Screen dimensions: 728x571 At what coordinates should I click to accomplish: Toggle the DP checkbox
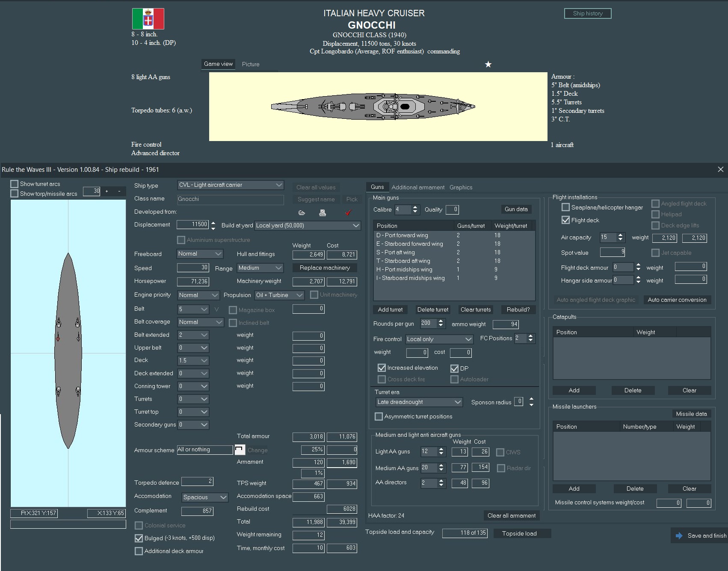(x=454, y=368)
